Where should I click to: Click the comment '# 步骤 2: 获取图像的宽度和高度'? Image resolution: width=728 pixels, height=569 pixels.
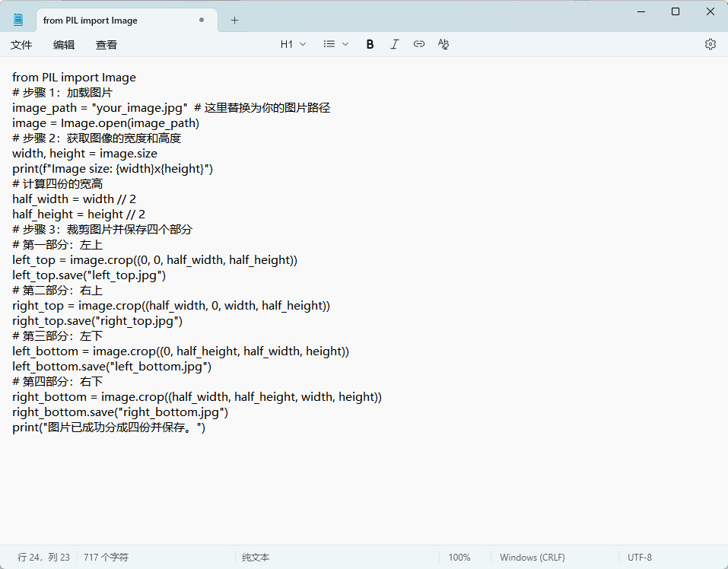coord(97,138)
